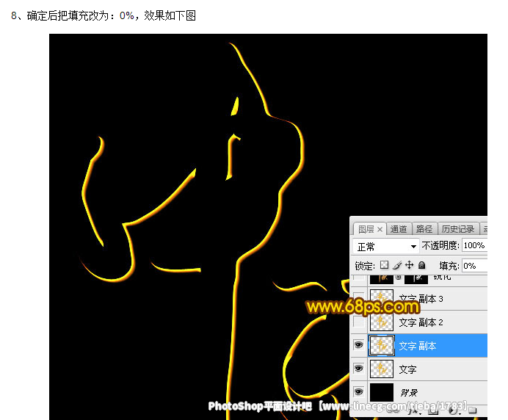Select the 背景 layer thumbnail
This screenshot has height=420, width=508.
point(382,392)
